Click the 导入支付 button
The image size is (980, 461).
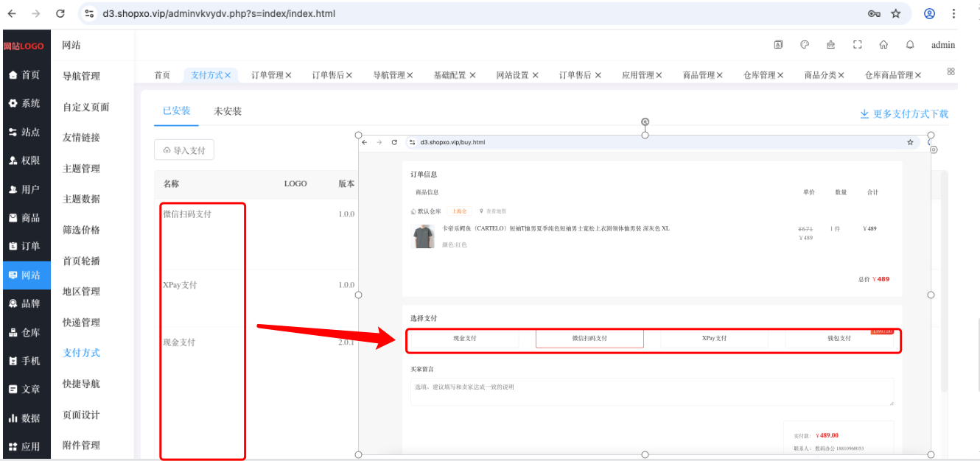[x=184, y=150]
